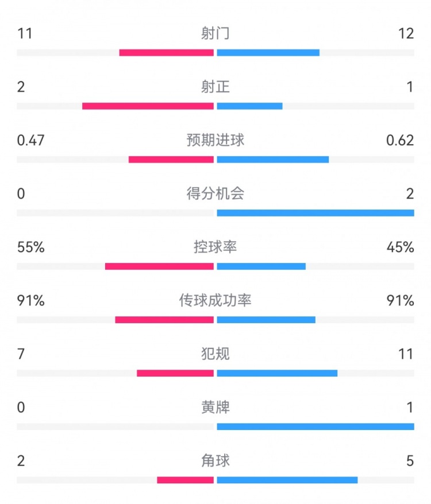Select the 预期进球 heading

point(215,140)
